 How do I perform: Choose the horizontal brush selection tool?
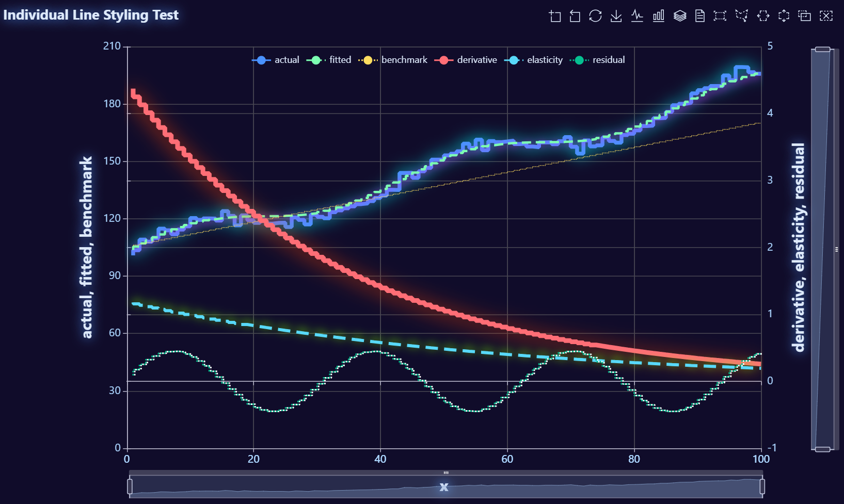click(763, 16)
